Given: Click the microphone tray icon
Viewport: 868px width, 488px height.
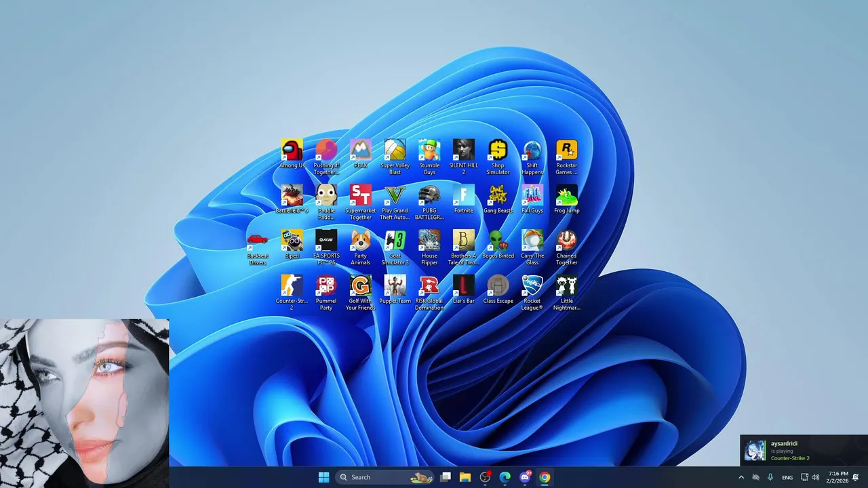Looking at the screenshot, I should (770, 477).
